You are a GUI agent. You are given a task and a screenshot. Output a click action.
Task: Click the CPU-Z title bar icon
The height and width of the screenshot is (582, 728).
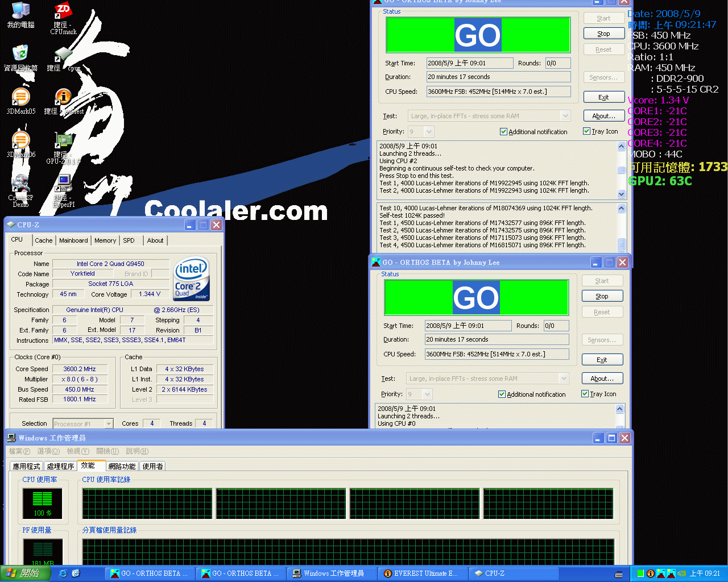[11, 225]
